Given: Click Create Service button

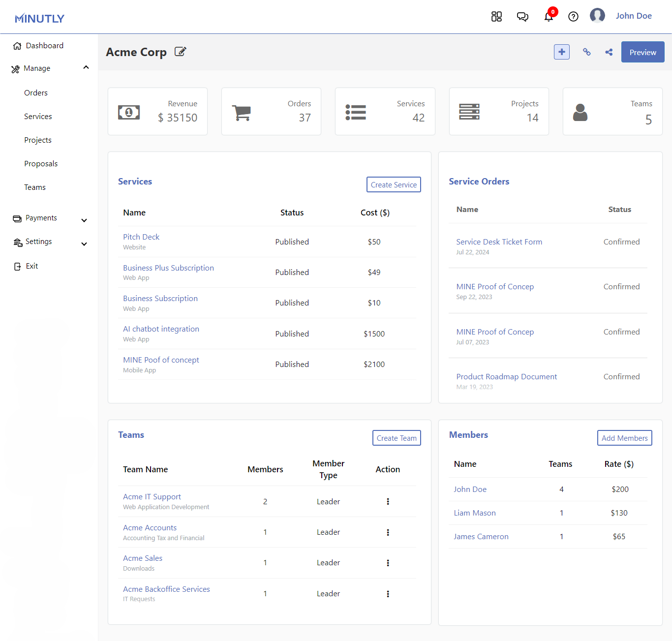Looking at the screenshot, I should (394, 184).
